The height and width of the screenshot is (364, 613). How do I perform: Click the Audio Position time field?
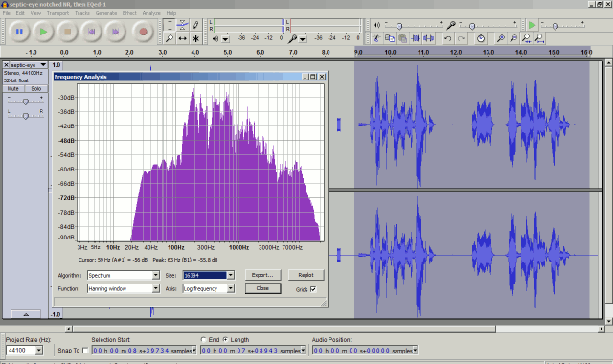click(365, 351)
